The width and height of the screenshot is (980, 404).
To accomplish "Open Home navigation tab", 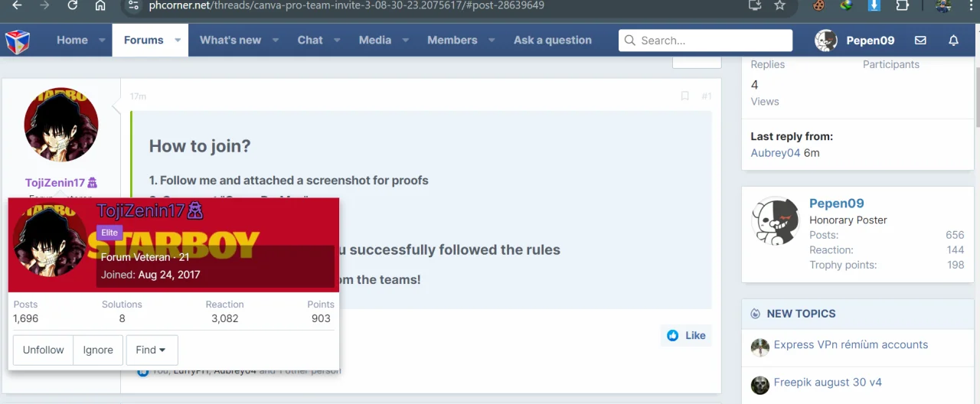I will [72, 41].
